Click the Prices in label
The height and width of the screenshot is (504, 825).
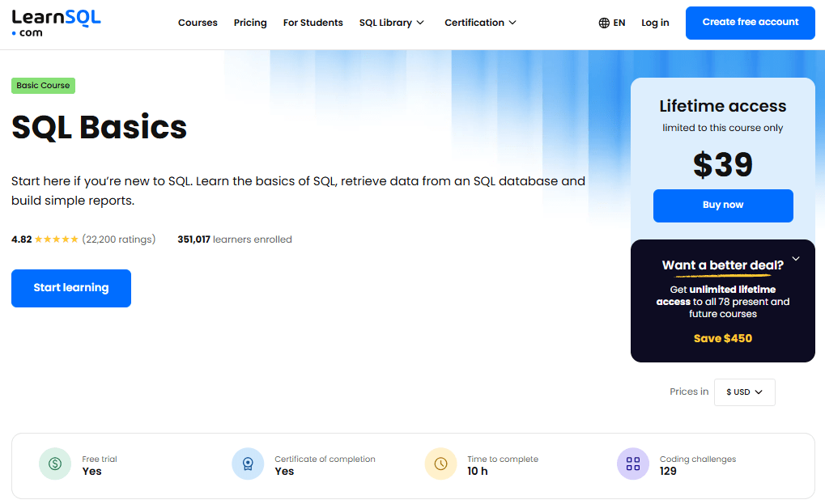689,392
